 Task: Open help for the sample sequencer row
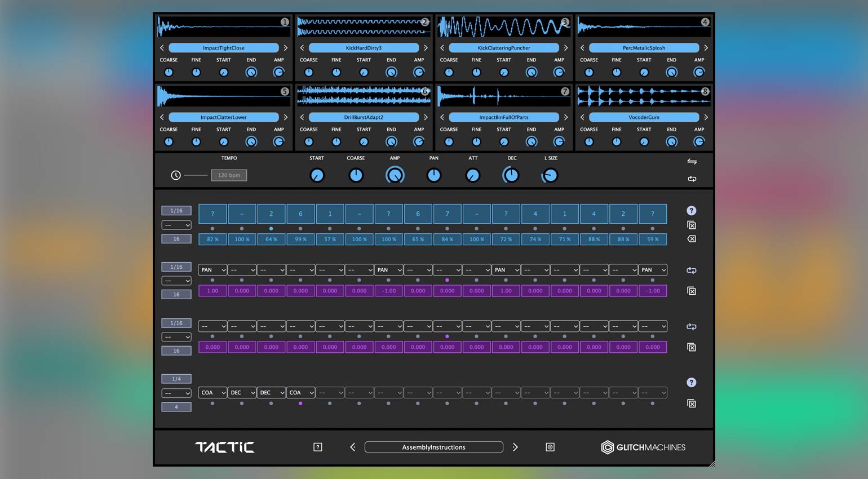click(x=692, y=211)
